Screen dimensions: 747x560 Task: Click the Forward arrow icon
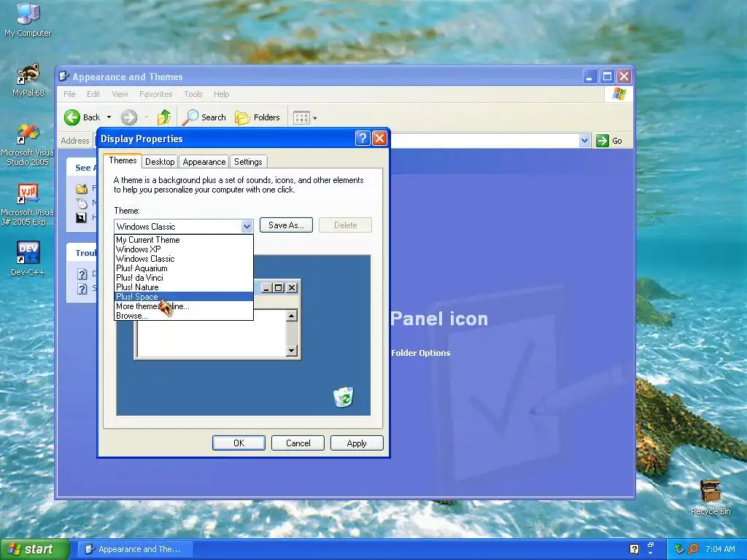click(128, 117)
